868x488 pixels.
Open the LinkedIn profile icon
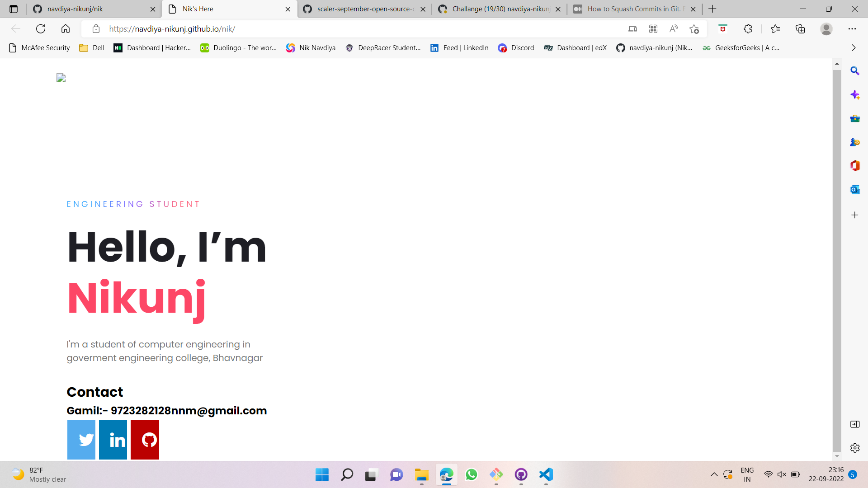point(113,439)
